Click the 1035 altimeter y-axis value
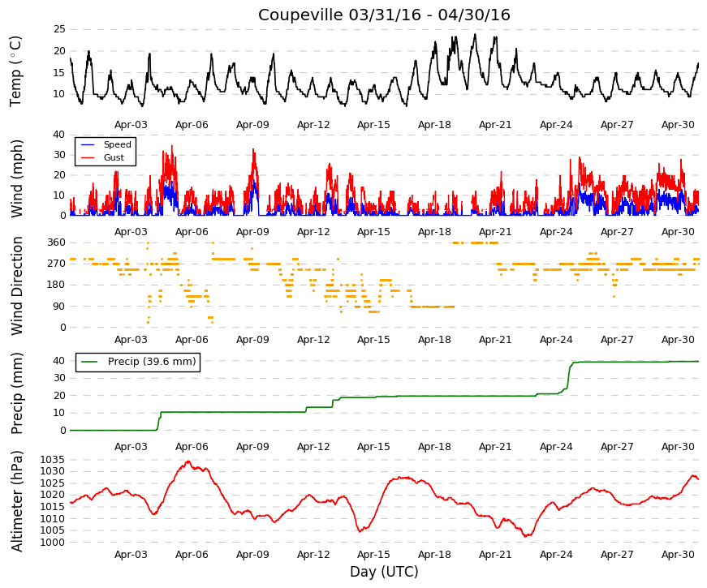Image resolution: width=707 pixels, height=588 pixels. [52, 460]
